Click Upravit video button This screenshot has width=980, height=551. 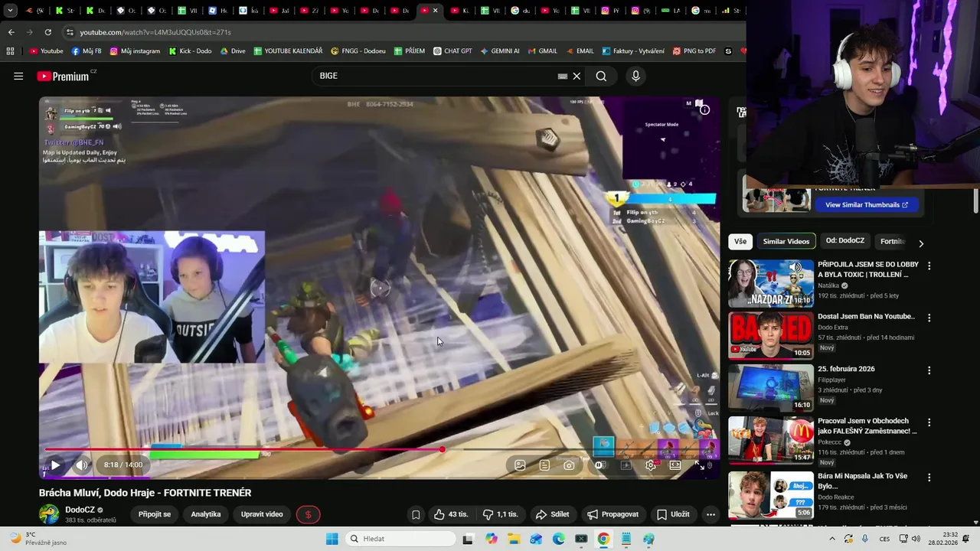pyautogui.click(x=262, y=514)
